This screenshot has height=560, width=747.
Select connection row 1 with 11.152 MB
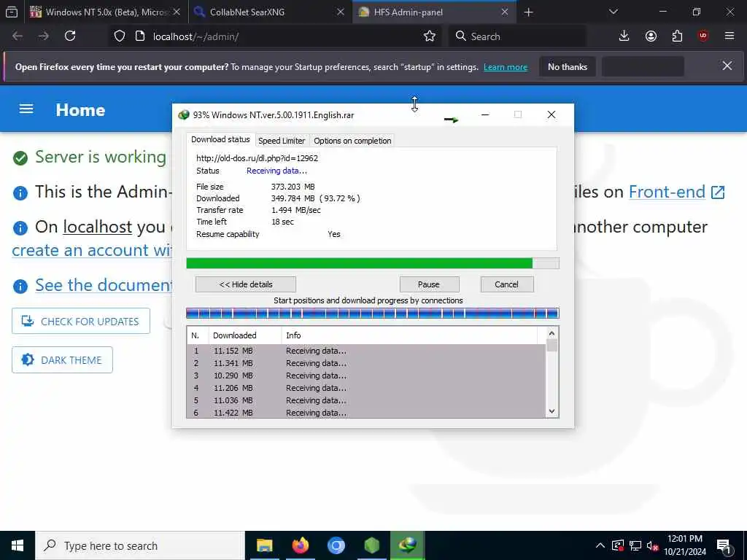pyautogui.click(x=366, y=351)
